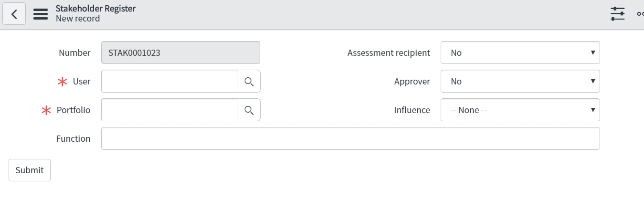Click the Portfolio field label
Image resolution: width=644 pixels, height=199 pixels.
[x=74, y=110]
